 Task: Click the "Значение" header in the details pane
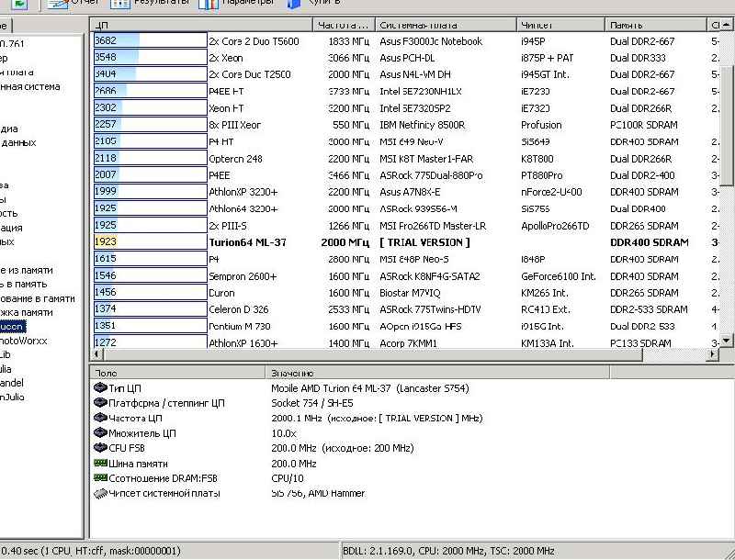click(438, 373)
